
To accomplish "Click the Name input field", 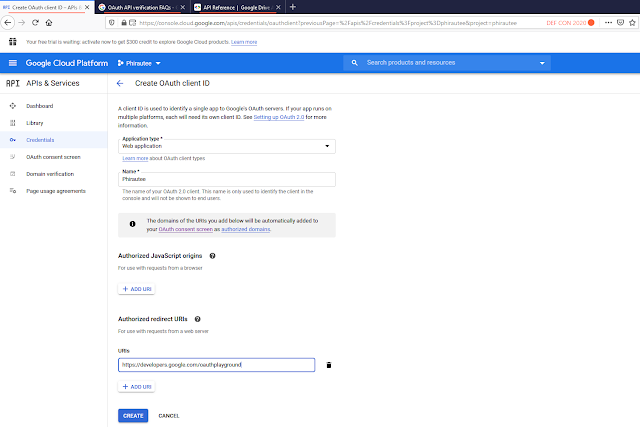I will click(x=227, y=179).
